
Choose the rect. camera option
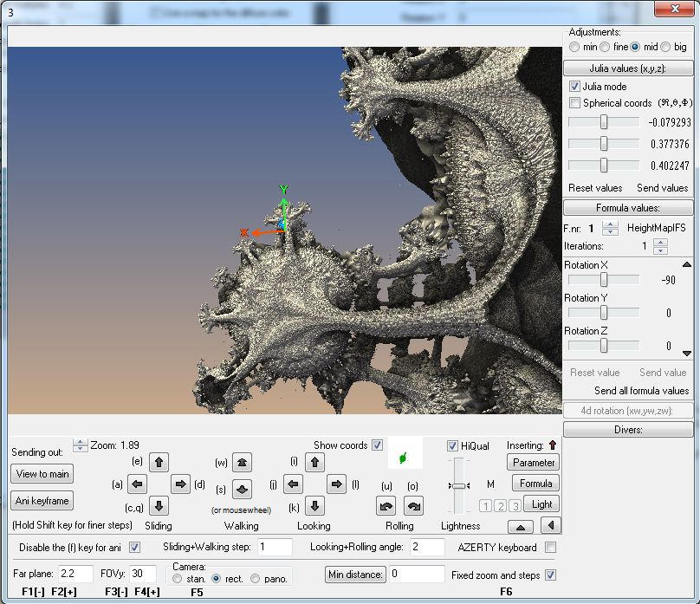216,579
